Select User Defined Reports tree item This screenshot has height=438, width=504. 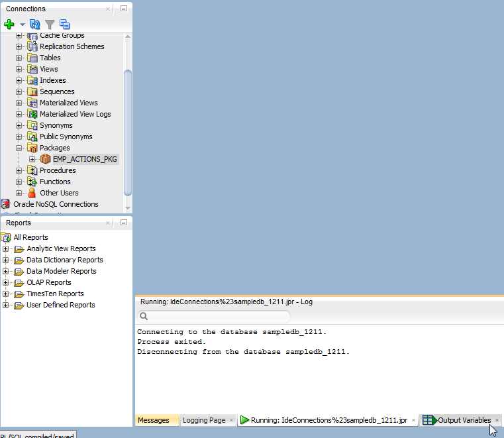pos(61,305)
